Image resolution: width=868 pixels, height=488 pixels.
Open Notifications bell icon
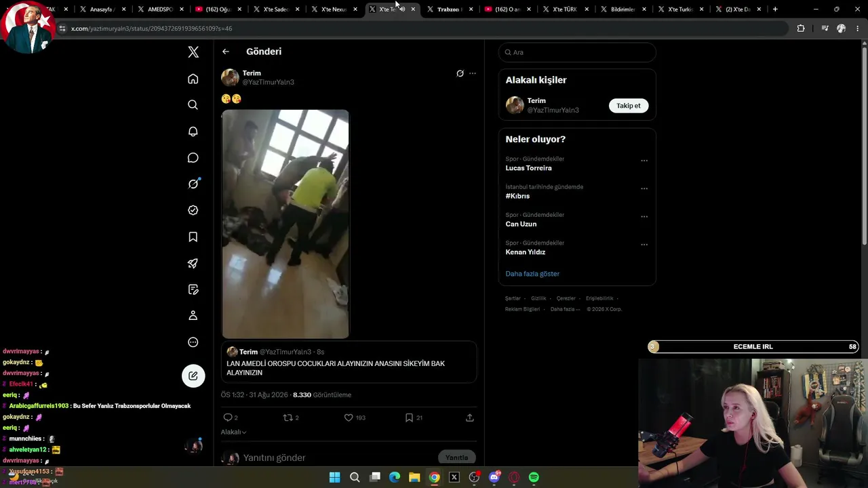click(x=193, y=131)
